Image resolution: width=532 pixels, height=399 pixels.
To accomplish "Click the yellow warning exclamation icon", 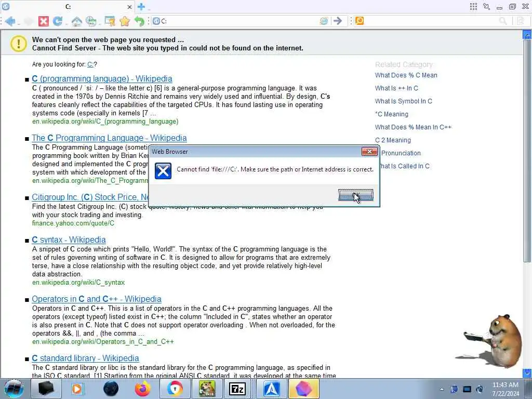I will pos(18,44).
